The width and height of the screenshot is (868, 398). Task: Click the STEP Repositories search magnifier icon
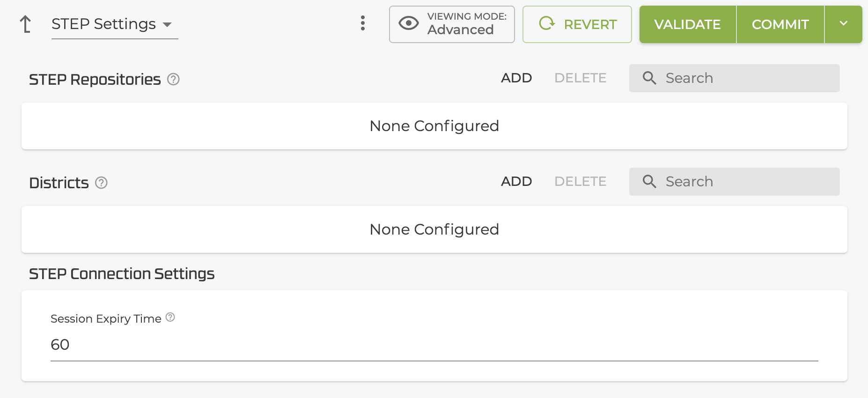tap(649, 78)
